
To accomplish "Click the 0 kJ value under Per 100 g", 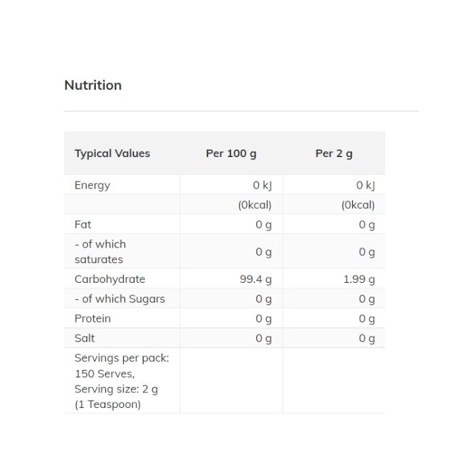I will pyautogui.click(x=262, y=185).
